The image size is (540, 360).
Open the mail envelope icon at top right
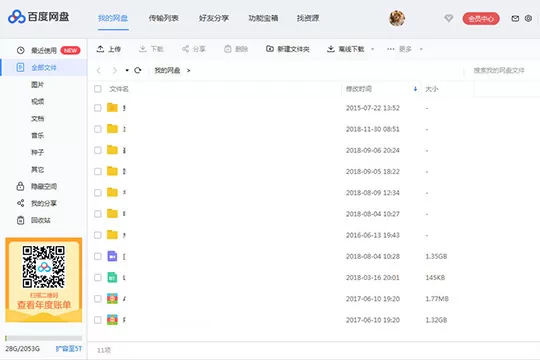[x=515, y=18]
